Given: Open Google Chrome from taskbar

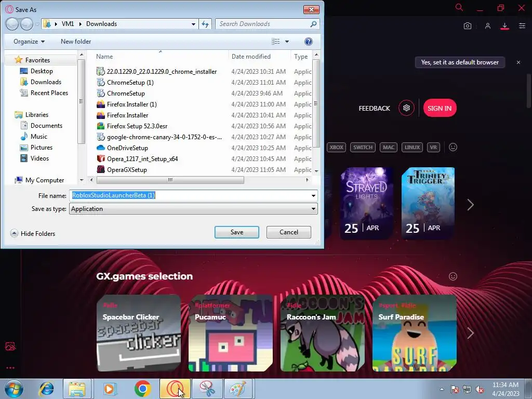Looking at the screenshot, I should coord(142,389).
